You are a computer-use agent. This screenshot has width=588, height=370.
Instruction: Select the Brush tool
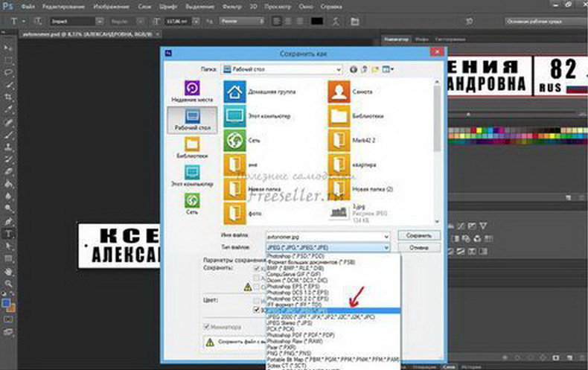point(8,134)
